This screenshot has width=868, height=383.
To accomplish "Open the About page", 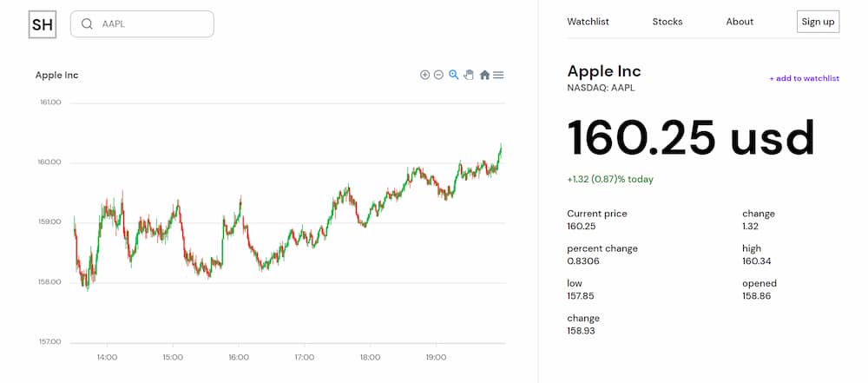I will pos(740,22).
